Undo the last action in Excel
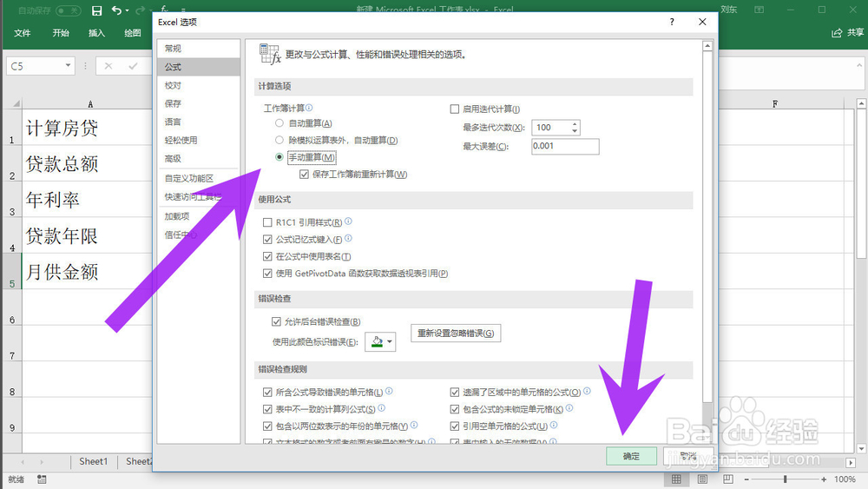The image size is (868, 489). click(116, 10)
